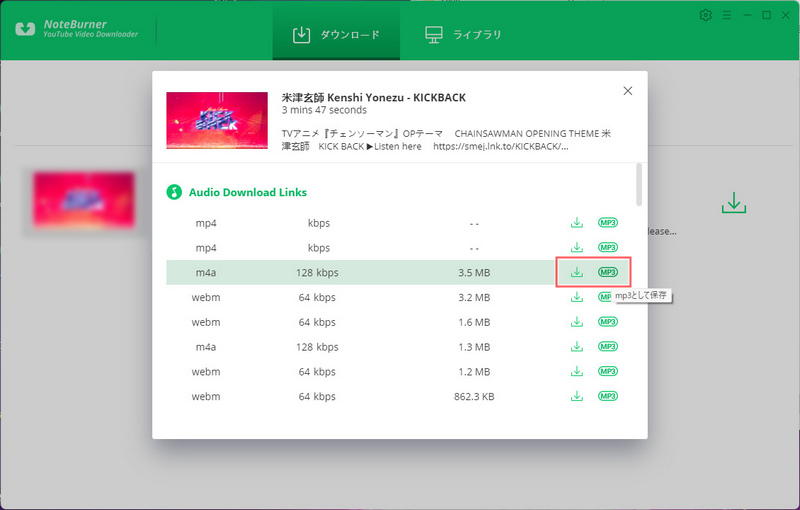Click the 1.6 MB size cell

[x=474, y=322]
